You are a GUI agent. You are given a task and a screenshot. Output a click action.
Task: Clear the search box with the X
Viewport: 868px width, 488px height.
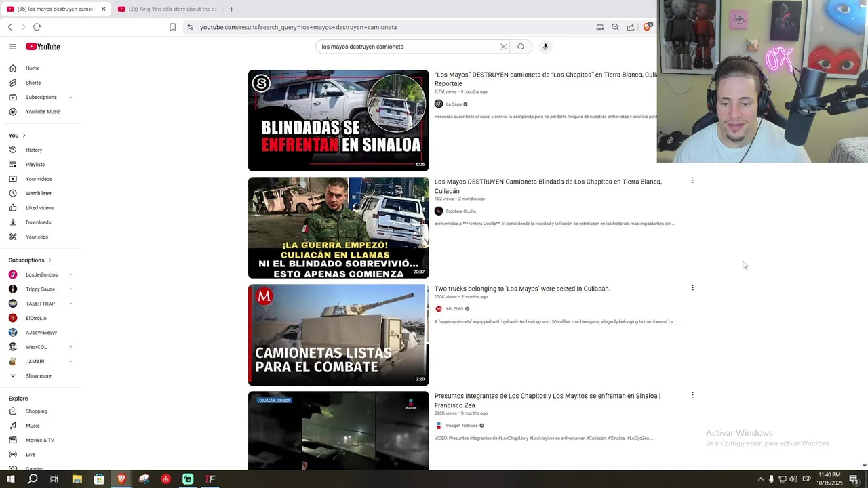[x=504, y=47]
